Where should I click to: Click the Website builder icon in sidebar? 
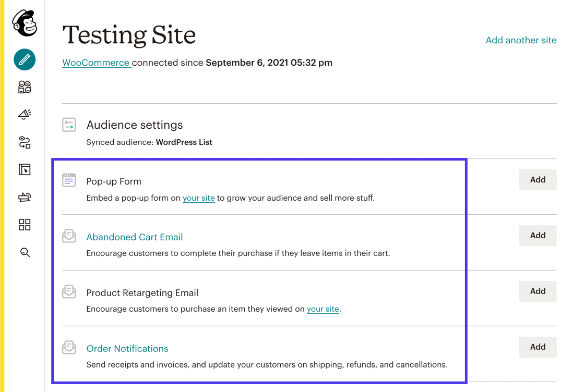click(24, 169)
